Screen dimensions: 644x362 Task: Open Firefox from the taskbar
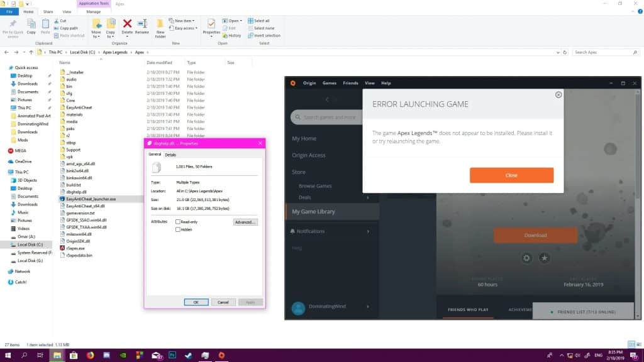pyautogui.click(x=90, y=356)
